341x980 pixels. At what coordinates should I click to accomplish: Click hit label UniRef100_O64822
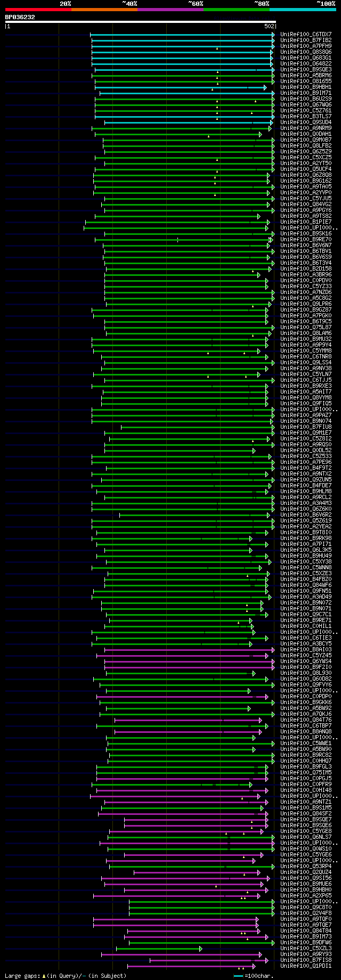[x=306, y=63]
